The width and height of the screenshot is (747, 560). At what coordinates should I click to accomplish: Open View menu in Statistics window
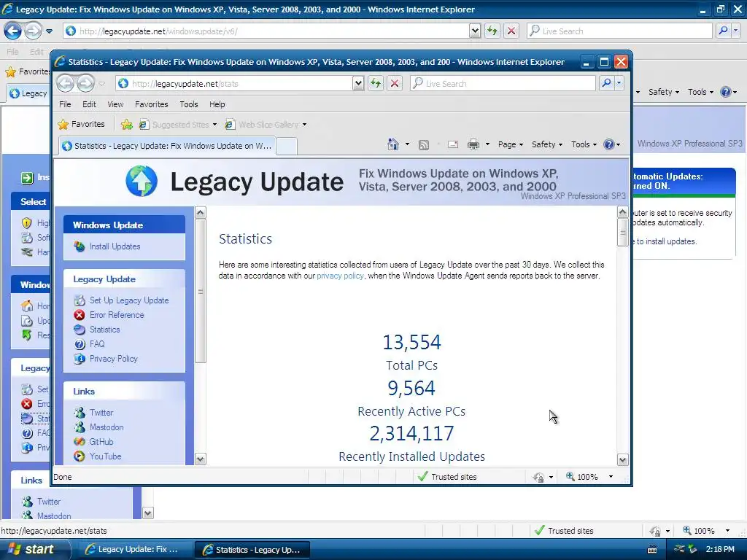(x=115, y=104)
